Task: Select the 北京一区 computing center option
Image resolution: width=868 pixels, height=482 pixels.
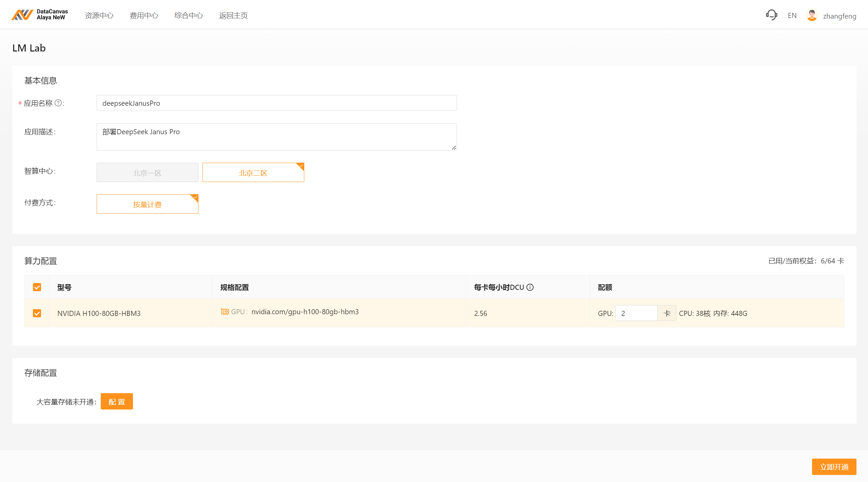Action: pos(147,173)
